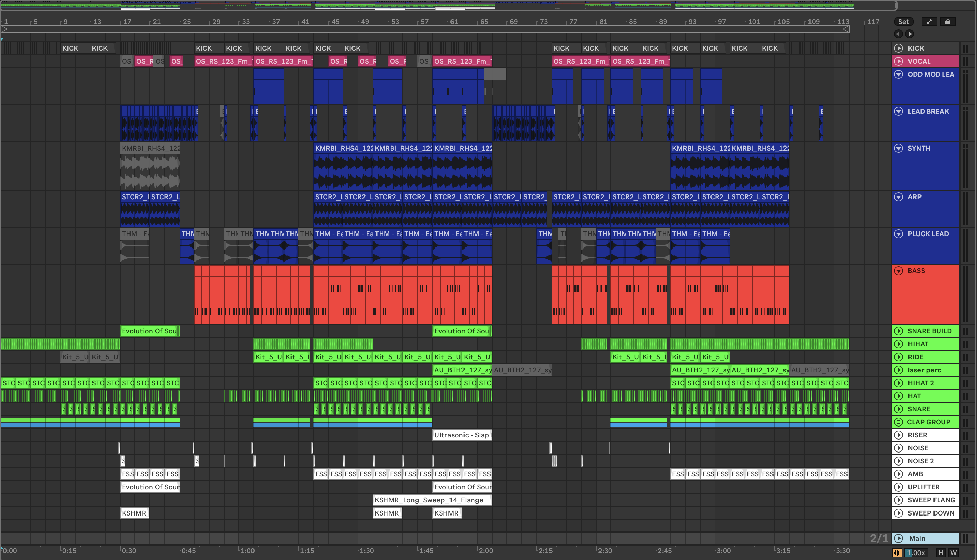This screenshot has height=560, width=977.
Task: Collapse the ODD MOD LEA track
Action: point(899,74)
